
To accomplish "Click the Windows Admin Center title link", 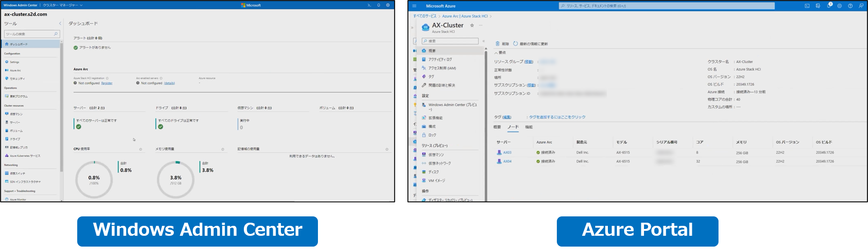I will (20, 5).
